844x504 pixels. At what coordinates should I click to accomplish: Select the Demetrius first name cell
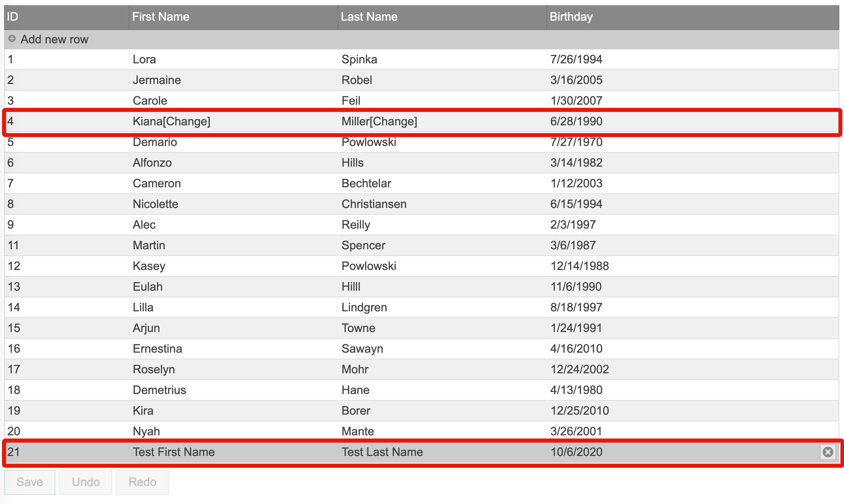pos(159,390)
